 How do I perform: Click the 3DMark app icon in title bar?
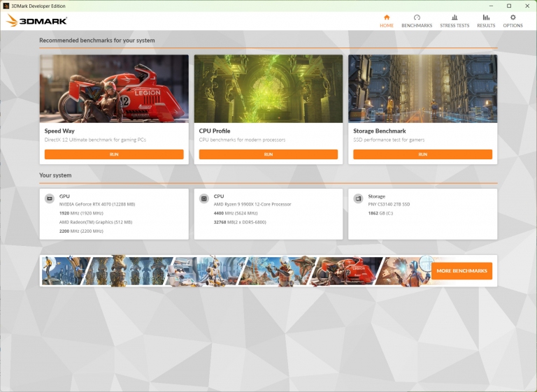pyautogui.click(x=6, y=6)
